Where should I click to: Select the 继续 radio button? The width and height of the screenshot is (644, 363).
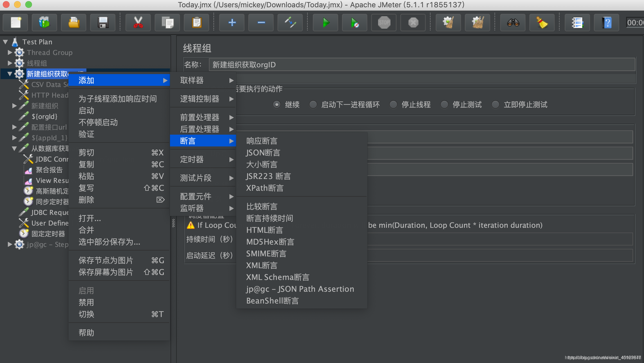[x=277, y=105]
